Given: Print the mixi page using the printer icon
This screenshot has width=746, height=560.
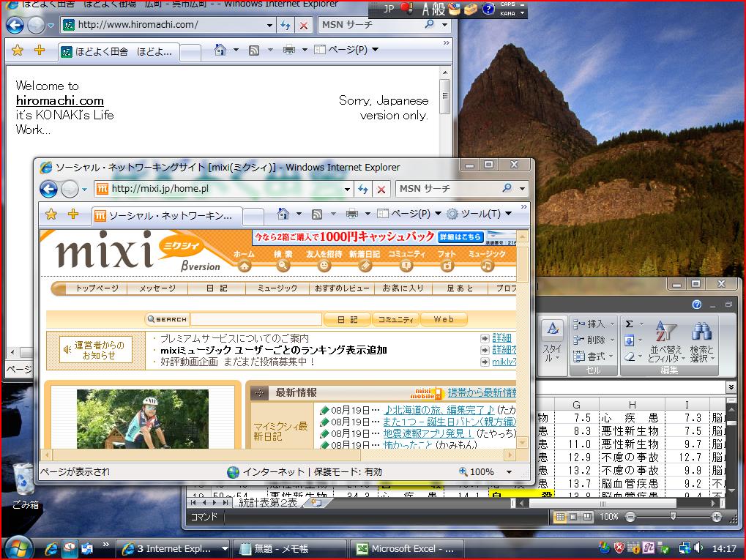Looking at the screenshot, I should [352, 214].
